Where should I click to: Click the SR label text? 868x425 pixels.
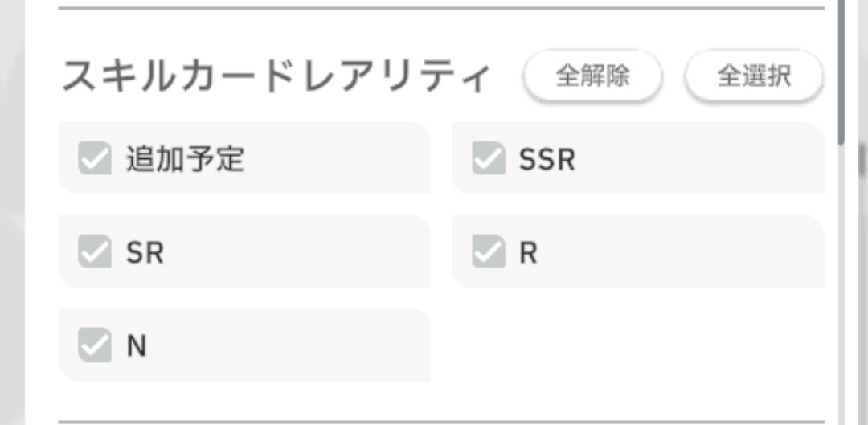[x=145, y=252]
